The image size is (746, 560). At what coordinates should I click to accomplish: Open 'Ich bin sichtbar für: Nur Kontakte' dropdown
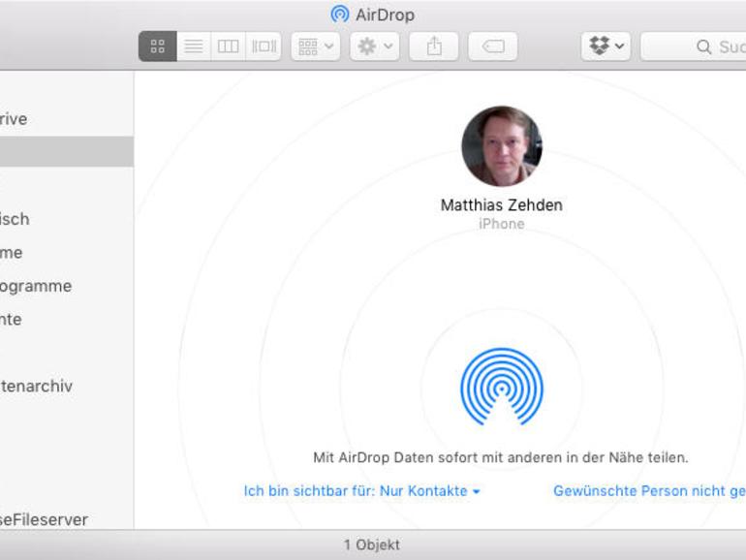[361, 490]
